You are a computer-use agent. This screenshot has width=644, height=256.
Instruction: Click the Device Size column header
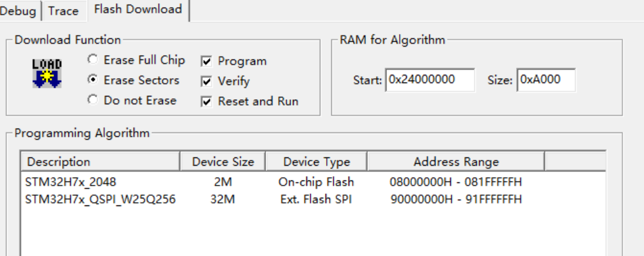click(223, 161)
